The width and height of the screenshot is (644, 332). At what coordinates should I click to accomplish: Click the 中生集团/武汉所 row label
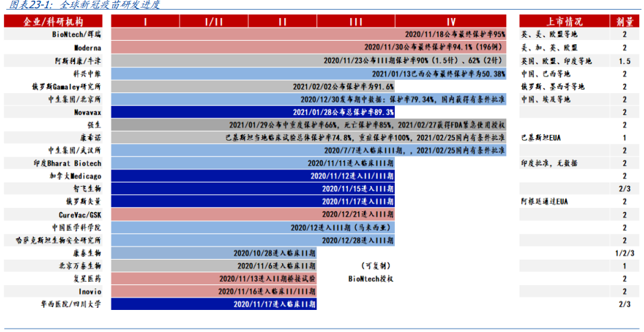(74, 151)
